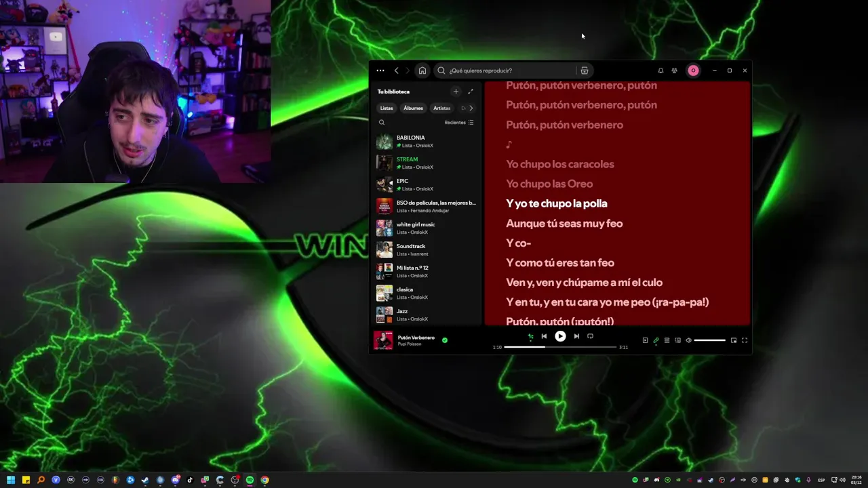Image resolution: width=868 pixels, height=488 pixels.
Task: Open TikTok from the taskbar
Action: (190, 480)
